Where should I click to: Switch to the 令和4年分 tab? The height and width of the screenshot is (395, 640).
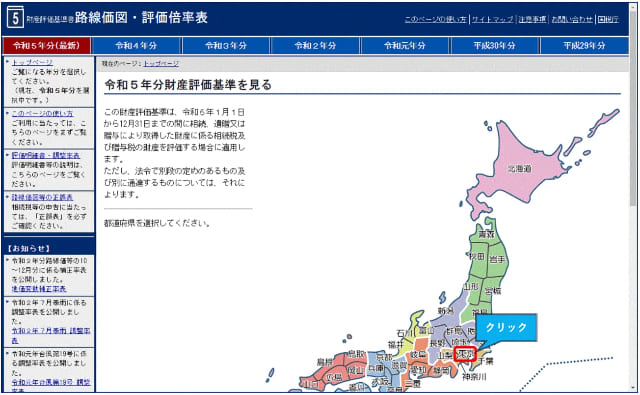tap(136, 46)
